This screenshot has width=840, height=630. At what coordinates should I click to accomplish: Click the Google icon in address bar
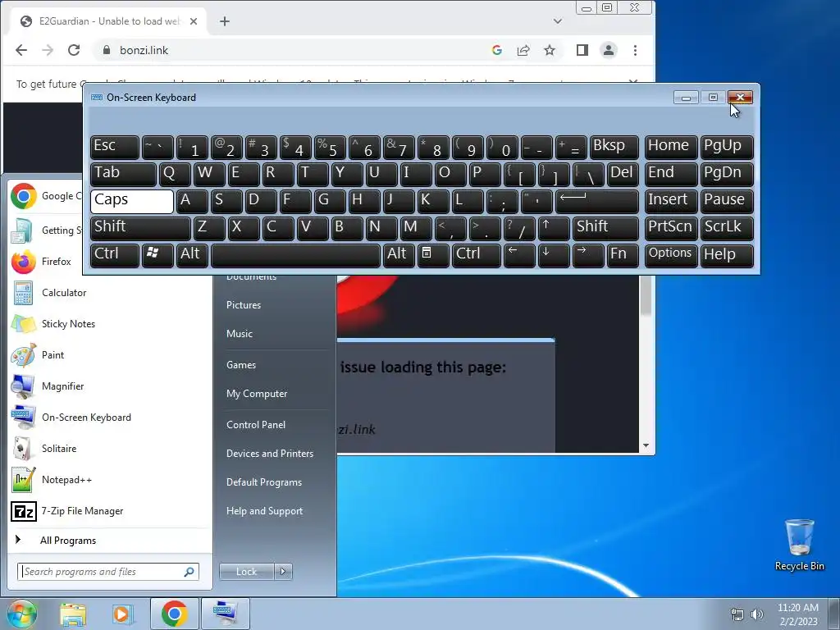[x=497, y=50]
